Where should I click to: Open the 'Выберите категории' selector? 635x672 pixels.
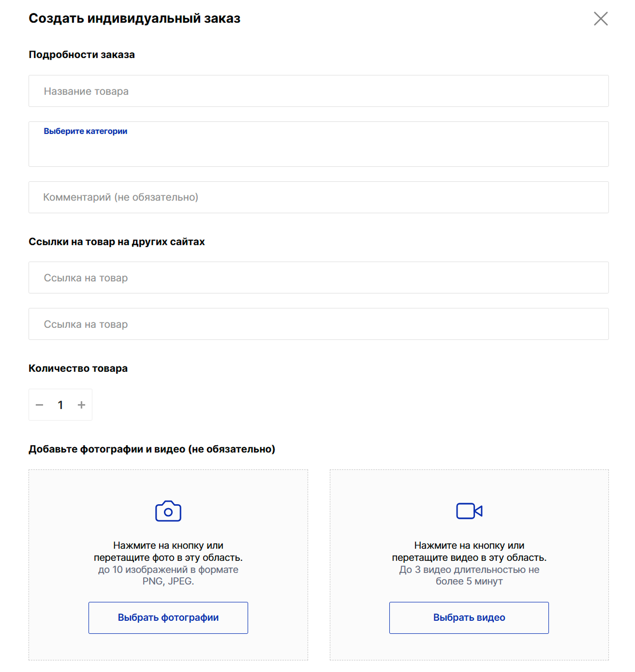[x=318, y=144]
